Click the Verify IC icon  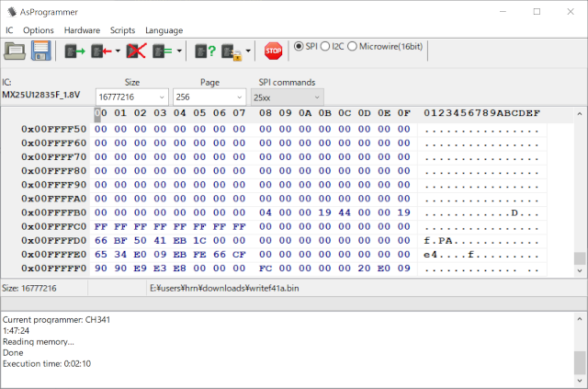tap(163, 51)
